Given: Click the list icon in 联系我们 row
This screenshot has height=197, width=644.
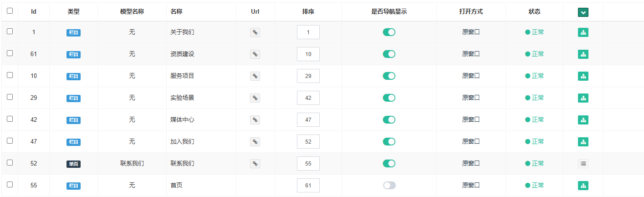Looking at the screenshot, I should [x=583, y=164].
